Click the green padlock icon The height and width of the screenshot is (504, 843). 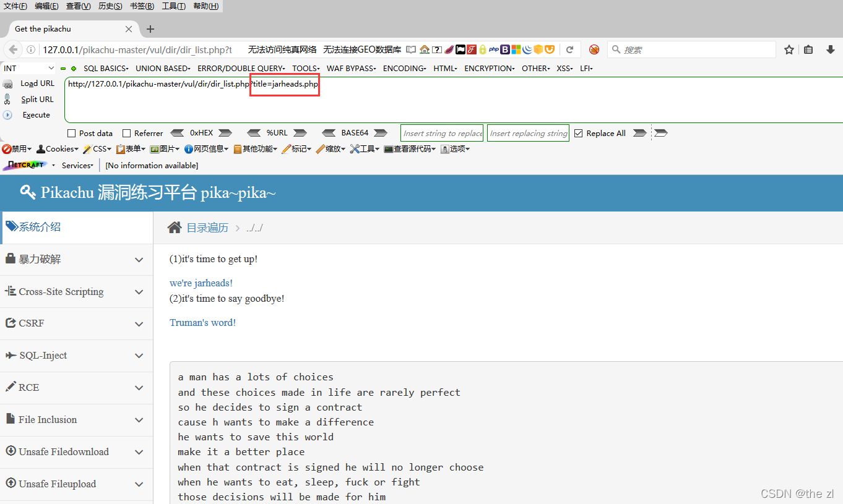click(483, 49)
